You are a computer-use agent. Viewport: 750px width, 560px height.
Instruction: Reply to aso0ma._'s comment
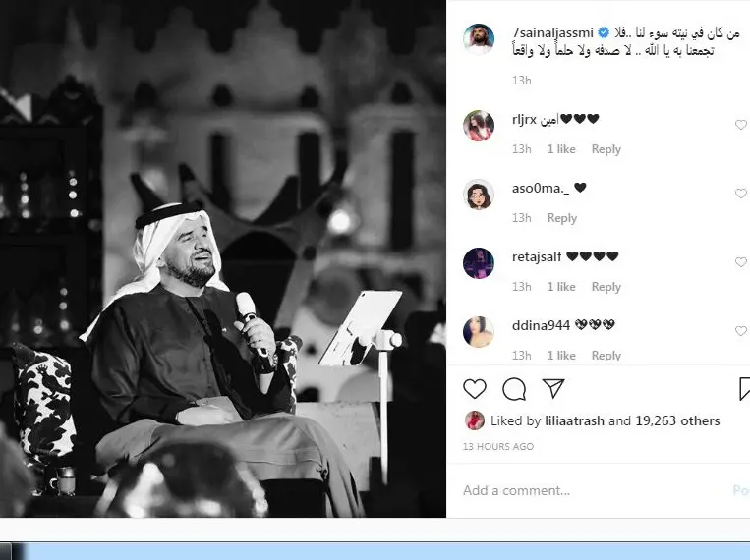tap(562, 218)
